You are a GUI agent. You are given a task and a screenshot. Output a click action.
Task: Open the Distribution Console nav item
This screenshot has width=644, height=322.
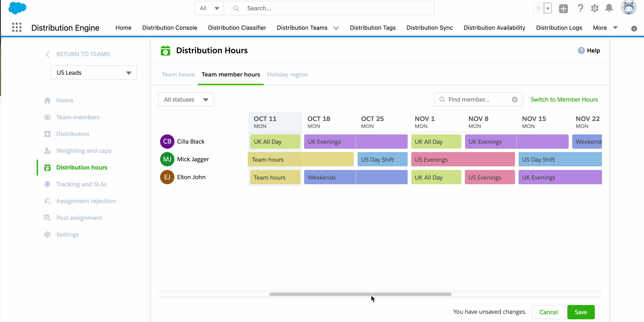tap(169, 28)
